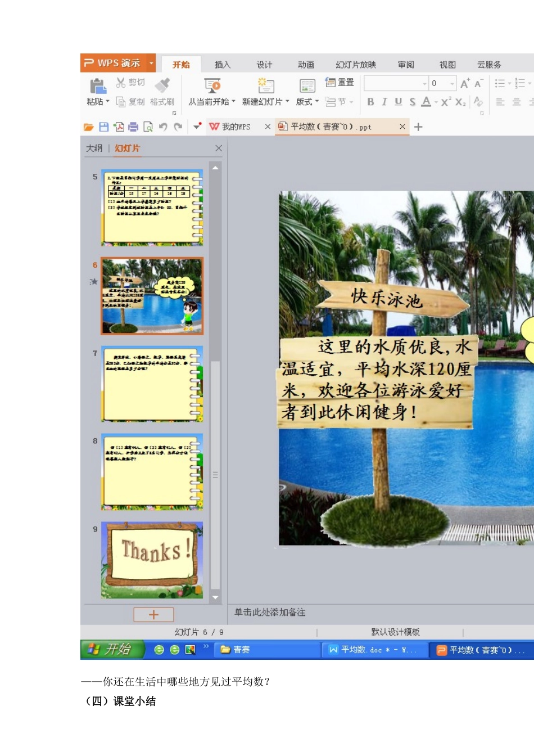Close the 我的WPS tab
Screen dimensions: 534x756
coord(268,127)
